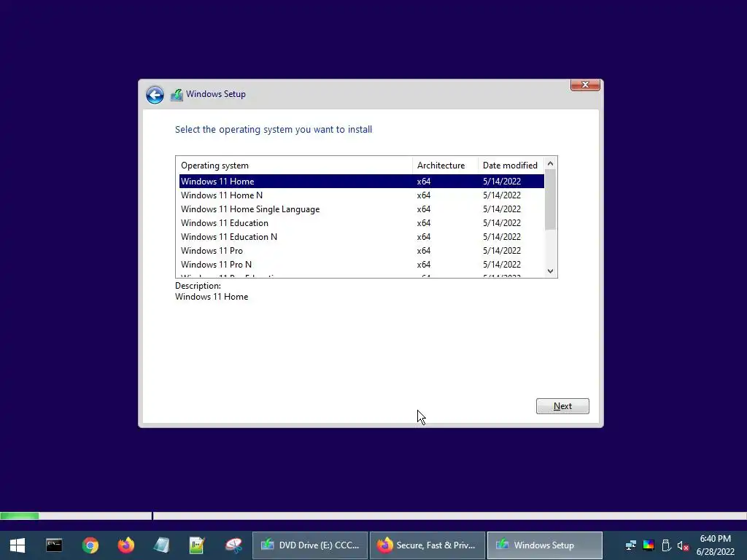Open the pinned Firefox taskbar icon
The image size is (747, 560).
126,545
